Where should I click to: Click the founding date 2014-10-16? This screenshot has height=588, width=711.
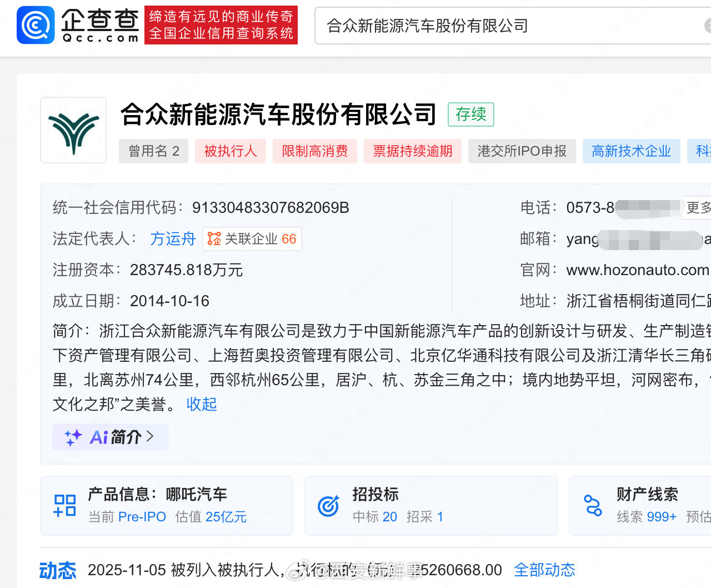(x=169, y=301)
